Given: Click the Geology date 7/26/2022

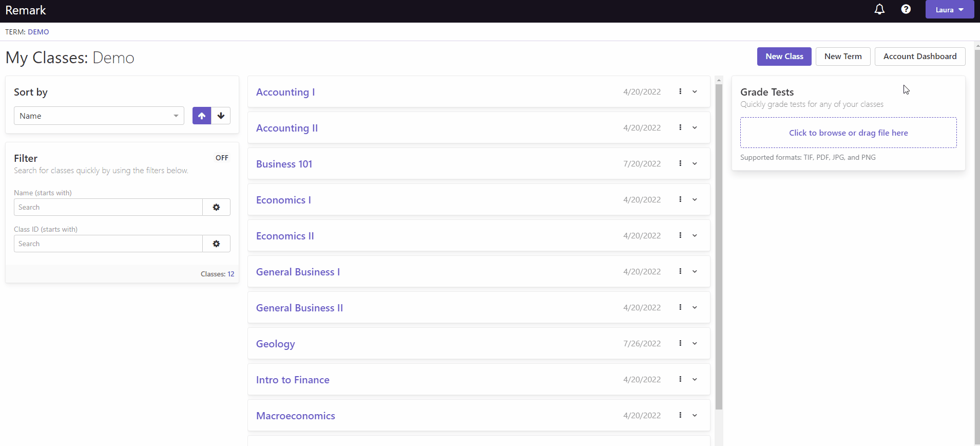Looking at the screenshot, I should point(642,343).
